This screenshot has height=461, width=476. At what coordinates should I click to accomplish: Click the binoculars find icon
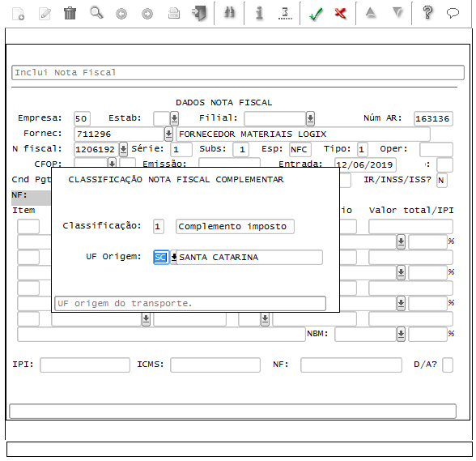coord(230,13)
